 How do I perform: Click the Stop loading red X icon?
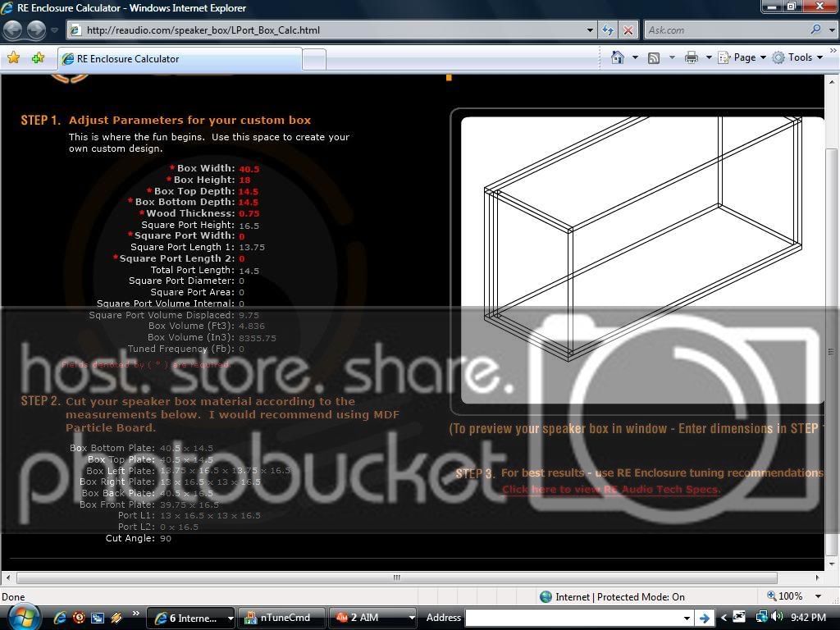tap(628, 30)
